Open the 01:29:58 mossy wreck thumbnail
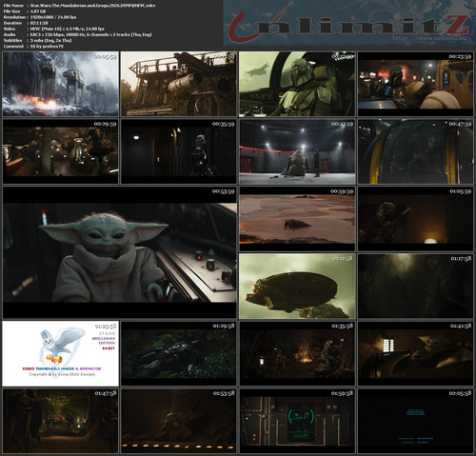The image size is (476, 456). (179, 353)
